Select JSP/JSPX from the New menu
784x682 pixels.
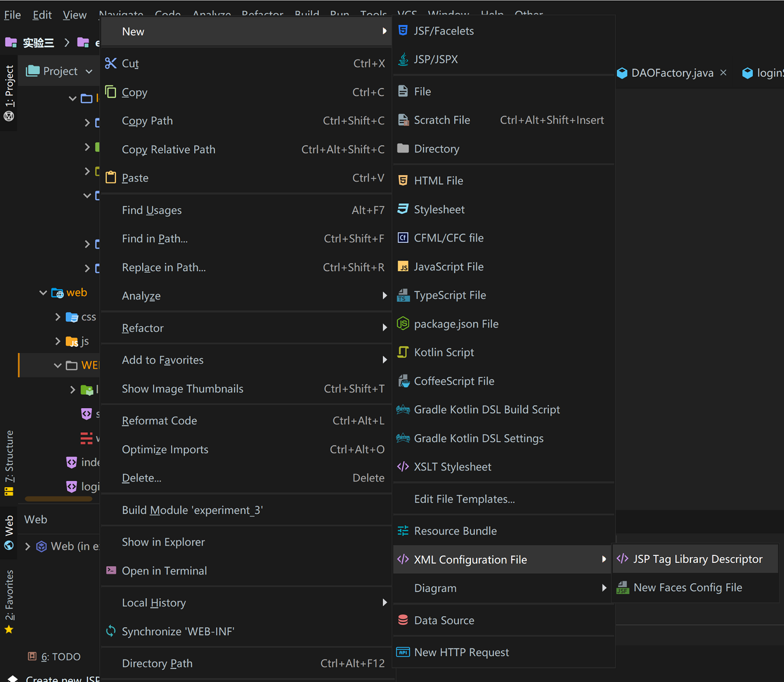click(x=436, y=59)
